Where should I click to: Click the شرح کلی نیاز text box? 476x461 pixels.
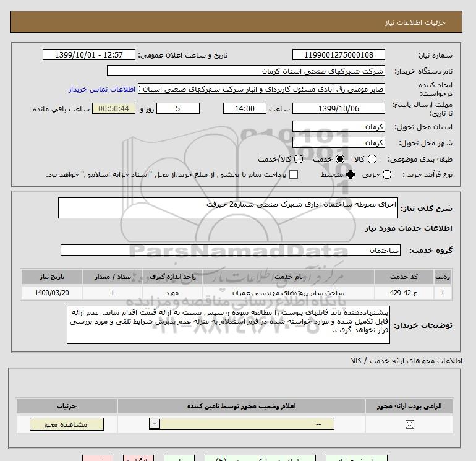(228, 208)
